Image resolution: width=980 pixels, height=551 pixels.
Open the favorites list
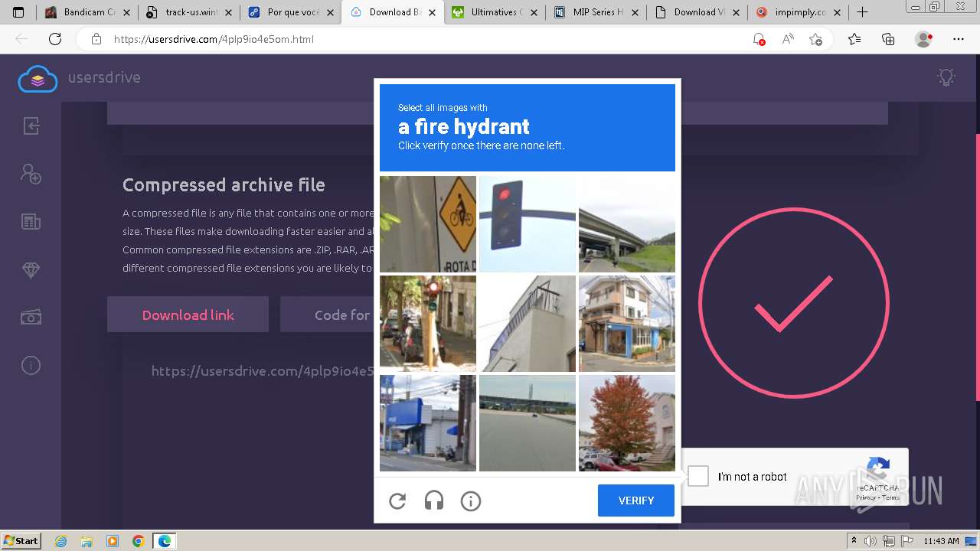854,39
